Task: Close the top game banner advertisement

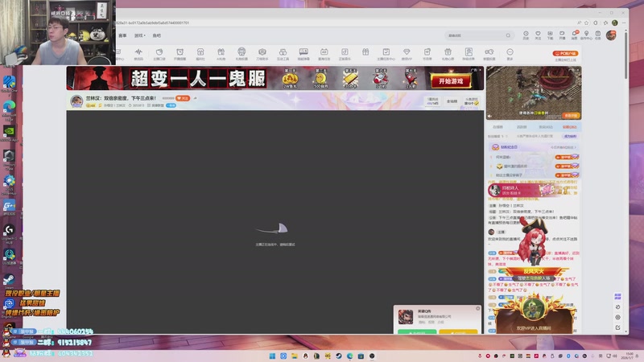Action: (480, 70)
